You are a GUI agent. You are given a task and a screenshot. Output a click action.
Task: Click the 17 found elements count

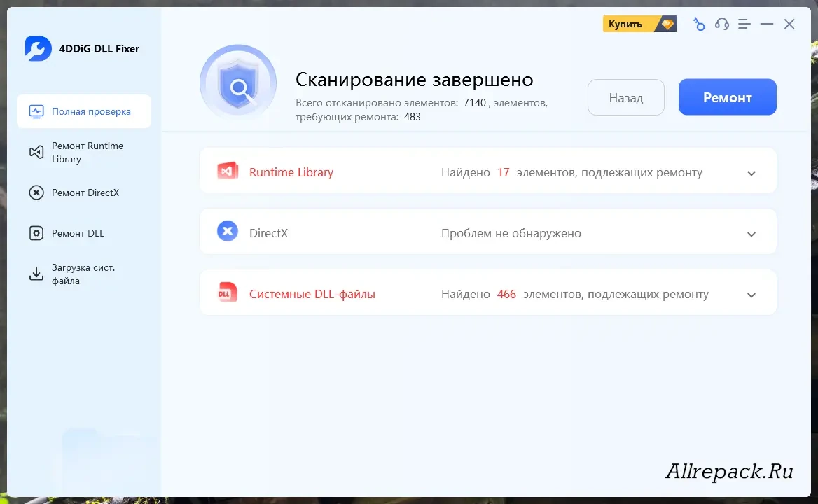(504, 172)
